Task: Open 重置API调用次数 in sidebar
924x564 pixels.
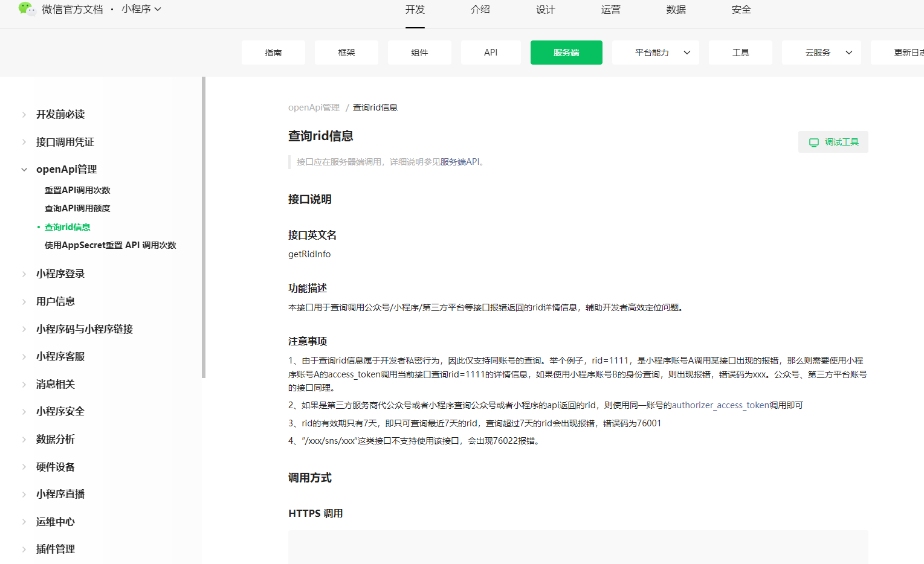Action: coord(77,190)
